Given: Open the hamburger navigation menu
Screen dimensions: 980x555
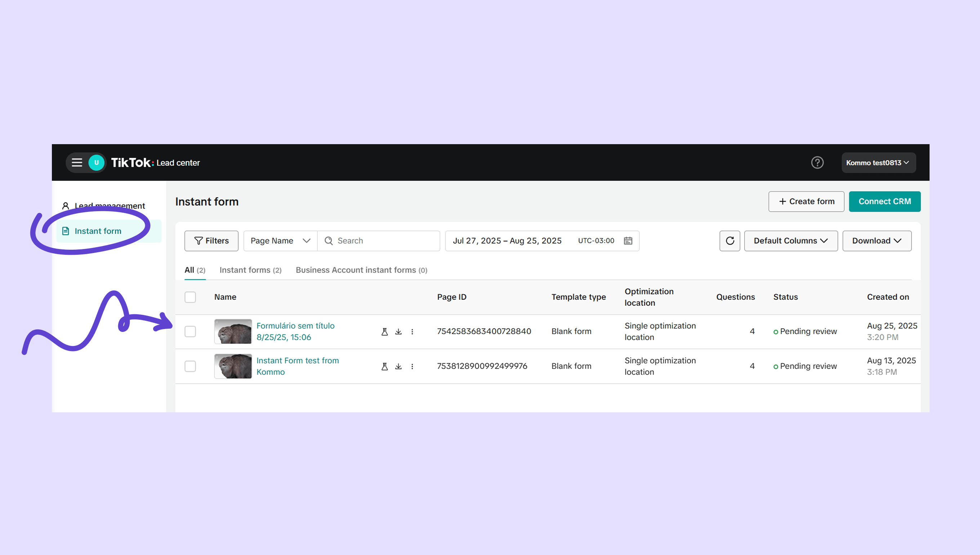Looking at the screenshot, I should tap(77, 163).
